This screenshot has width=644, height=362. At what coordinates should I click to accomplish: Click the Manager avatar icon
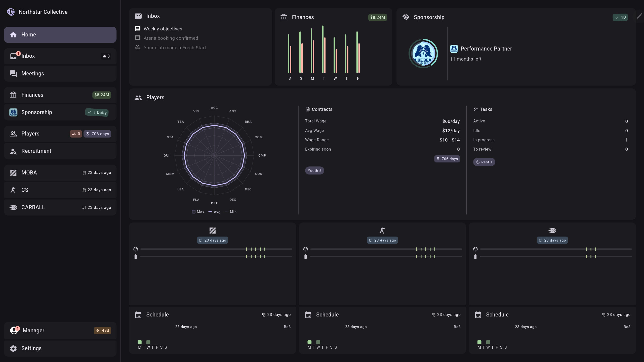[14, 330]
